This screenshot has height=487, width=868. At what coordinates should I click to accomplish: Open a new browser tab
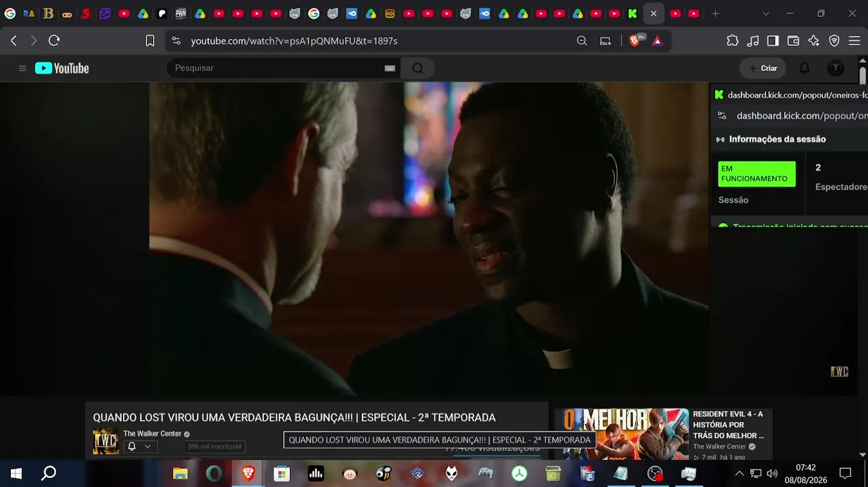716,14
